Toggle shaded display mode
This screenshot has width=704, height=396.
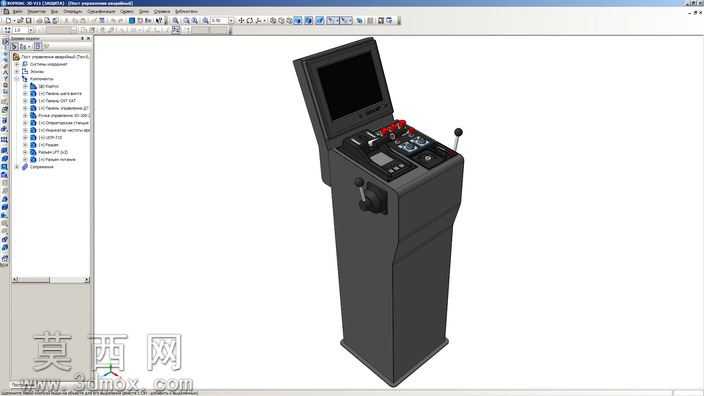pyautogui.click(x=298, y=21)
